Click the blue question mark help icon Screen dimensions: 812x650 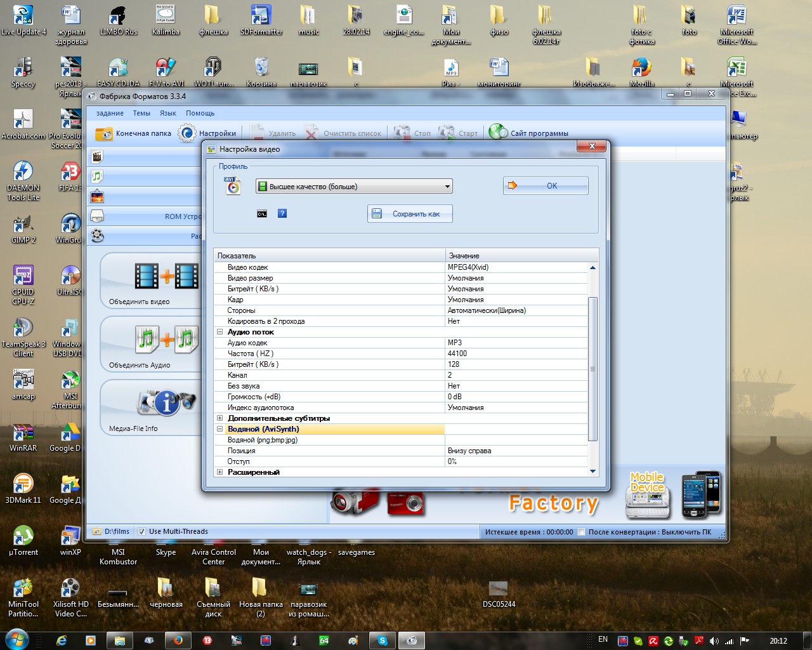[x=282, y=214]
